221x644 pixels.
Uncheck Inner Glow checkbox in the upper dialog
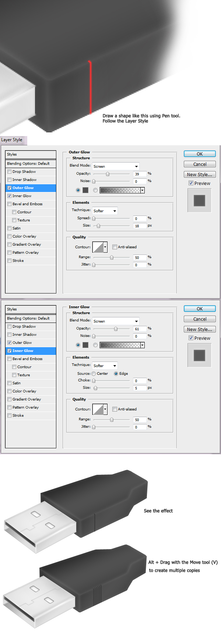tap(9, 196)
